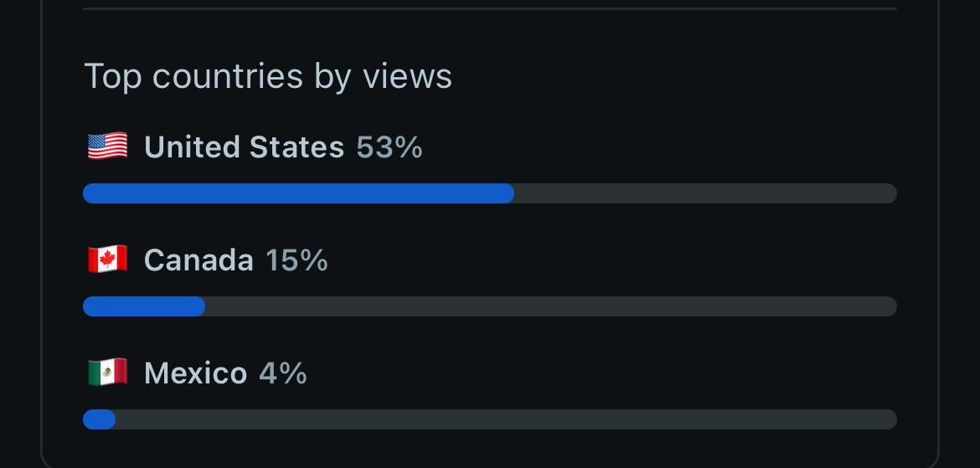This screenshot has height=468, width=980.
Task: Click the Top countries by views heading
Action: coord(267,77)
